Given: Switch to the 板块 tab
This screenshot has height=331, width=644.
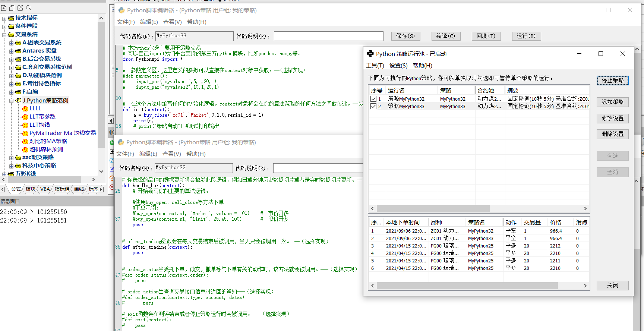Looking at the screenshot, I should point(30,189).
